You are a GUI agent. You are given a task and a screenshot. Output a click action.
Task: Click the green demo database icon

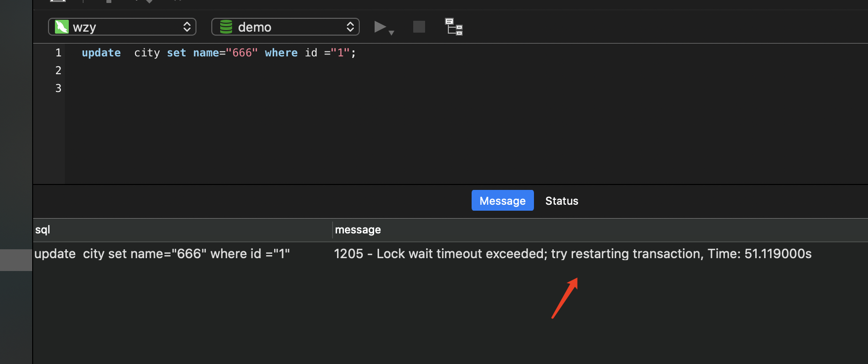pyautogui.click(x=226, y=27)
